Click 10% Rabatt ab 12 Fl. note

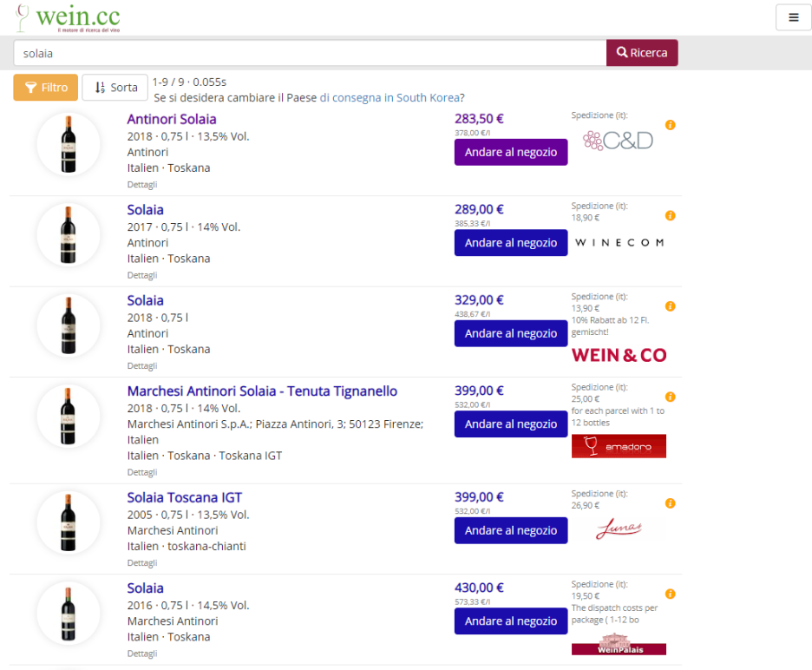[x=610, y=326]
